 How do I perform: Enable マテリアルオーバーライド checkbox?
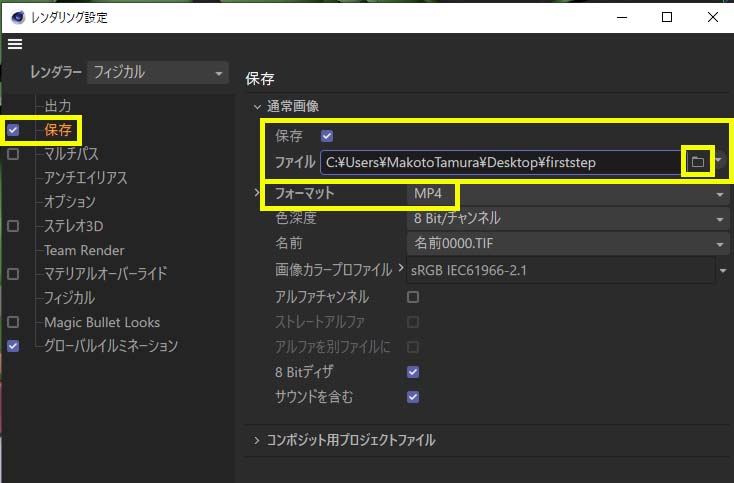[13, 274]
